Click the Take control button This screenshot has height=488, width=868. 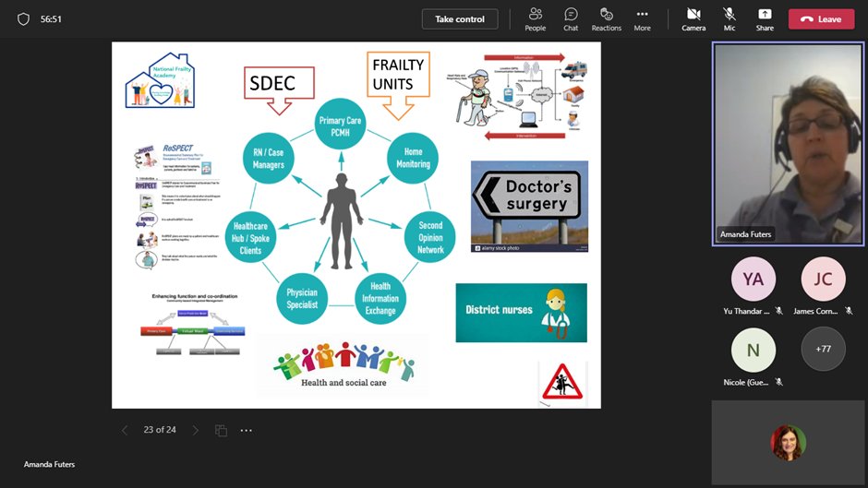[x=460, y=19]
